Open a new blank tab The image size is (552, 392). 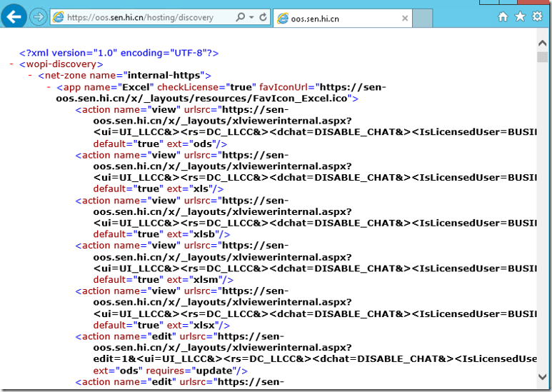click(423, 18)
